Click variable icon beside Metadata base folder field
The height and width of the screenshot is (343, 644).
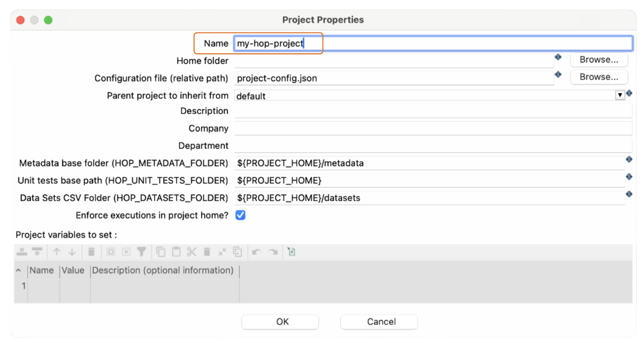tap(629, 159)
